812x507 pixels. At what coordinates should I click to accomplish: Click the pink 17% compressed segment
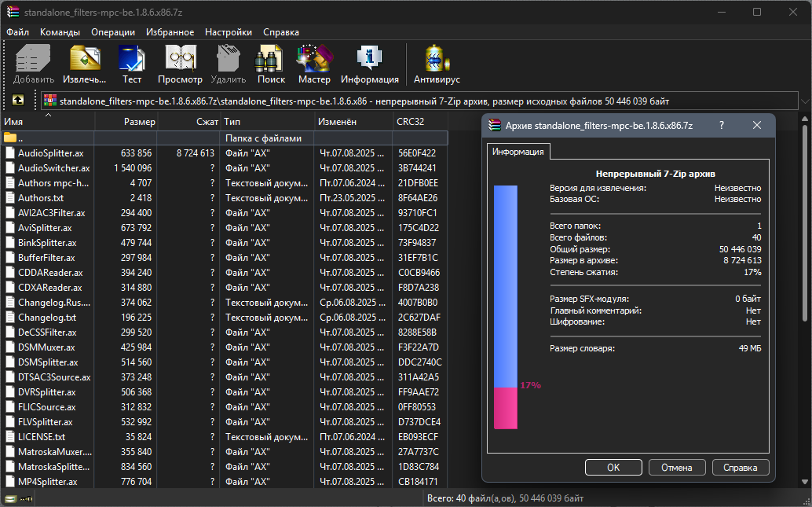click(x=506, y=408)
